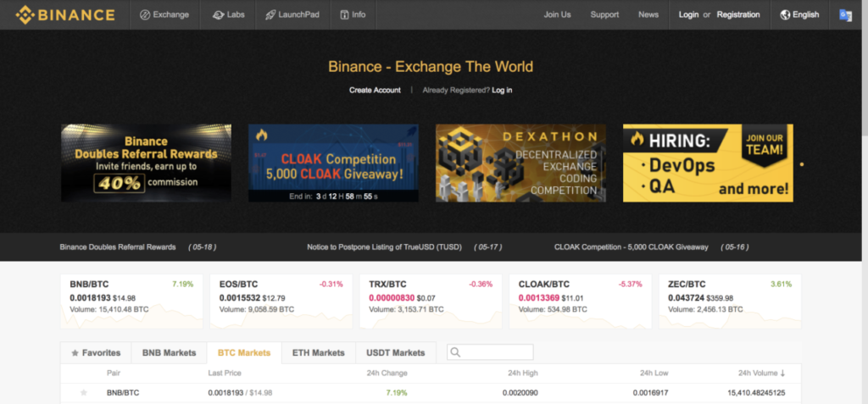This screenshot has width=868, height=404.
Task: Switch to Favorites tab
Action: pyautogui.click(x=96, y=352)
